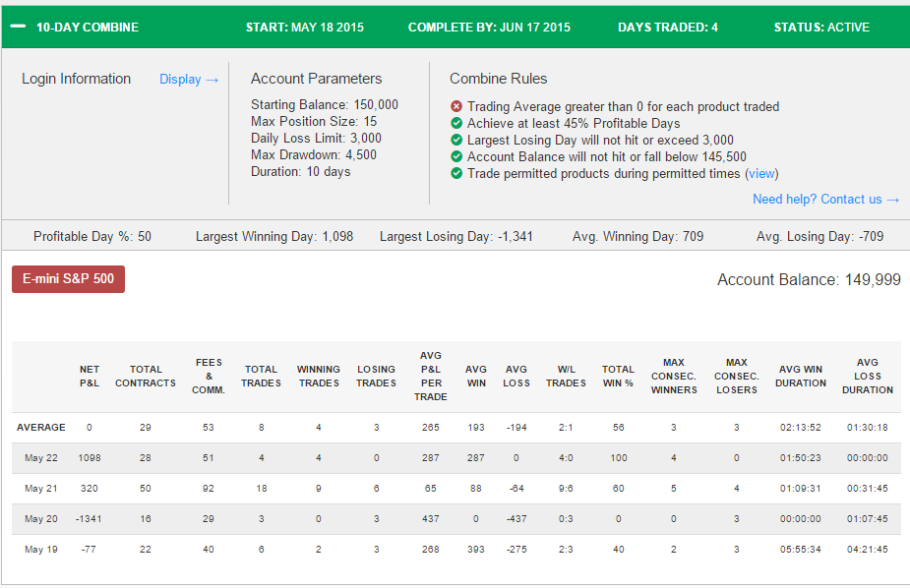Click Avg. Winning Day: 709 stat

click(637, 237)
